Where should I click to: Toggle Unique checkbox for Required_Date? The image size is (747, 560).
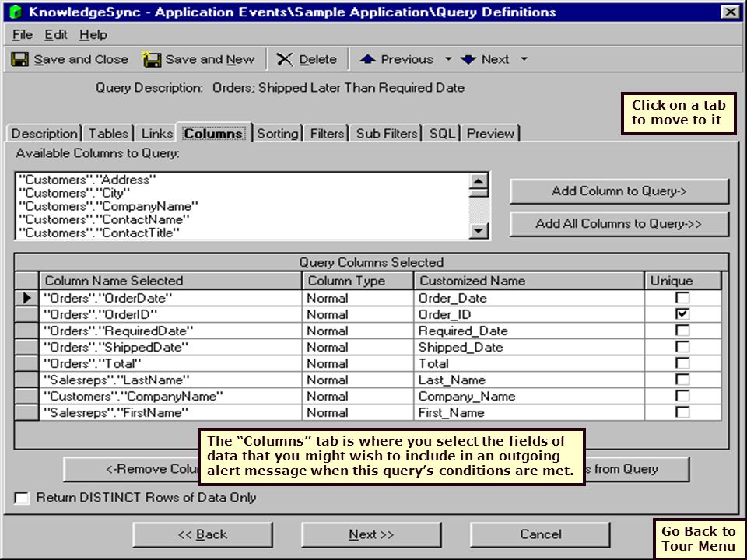pyautogui.click(x=682, y=331)
